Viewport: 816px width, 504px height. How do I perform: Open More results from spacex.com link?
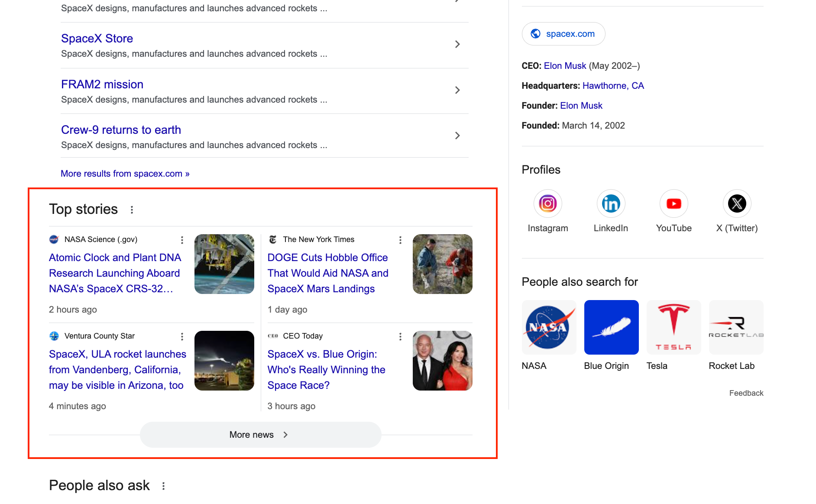pos(125,174)
